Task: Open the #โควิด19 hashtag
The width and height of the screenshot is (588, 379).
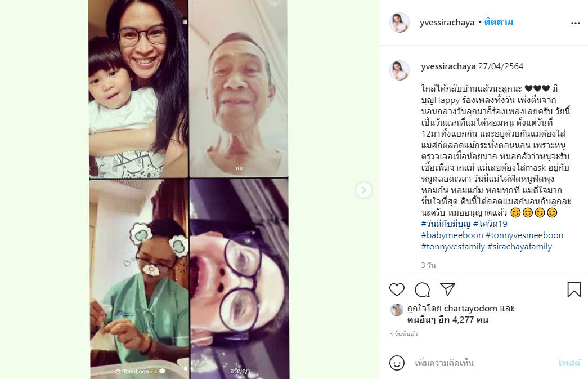Action: (490, 224)
